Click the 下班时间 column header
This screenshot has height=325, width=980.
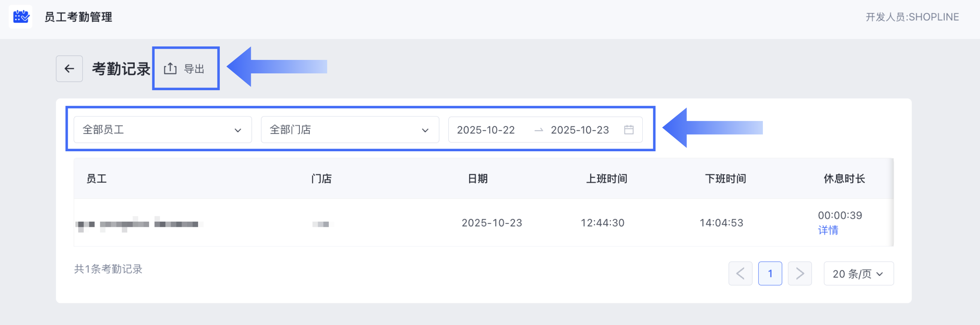[725, 179]
